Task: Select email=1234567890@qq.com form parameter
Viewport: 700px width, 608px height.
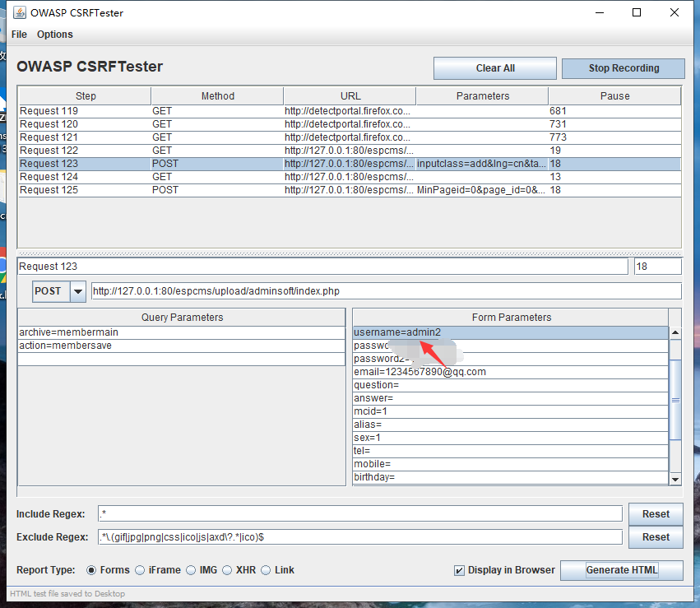Action: pyautogui.click(x=510, y=372)
